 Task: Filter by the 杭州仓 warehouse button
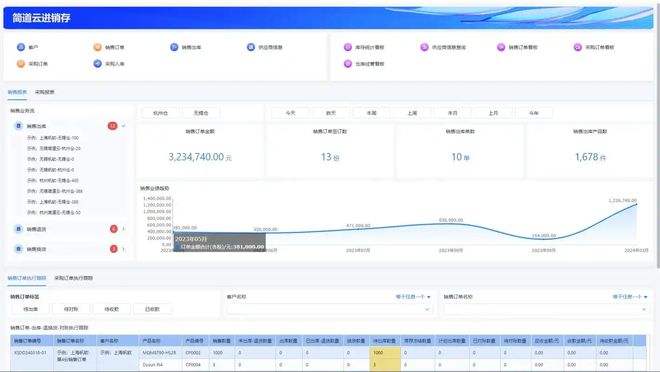[x=160, y=113]
